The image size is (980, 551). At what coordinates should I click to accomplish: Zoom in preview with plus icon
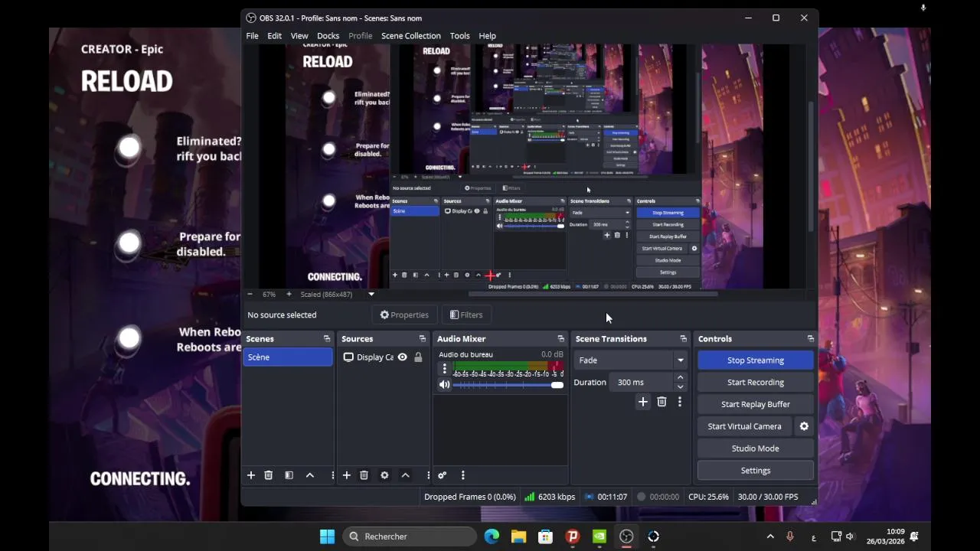289,294
